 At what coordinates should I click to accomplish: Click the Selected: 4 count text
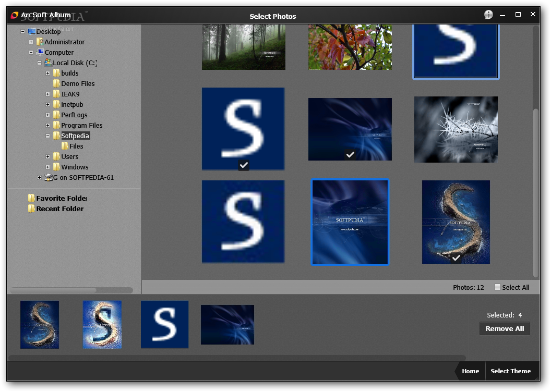coord(504,315)
